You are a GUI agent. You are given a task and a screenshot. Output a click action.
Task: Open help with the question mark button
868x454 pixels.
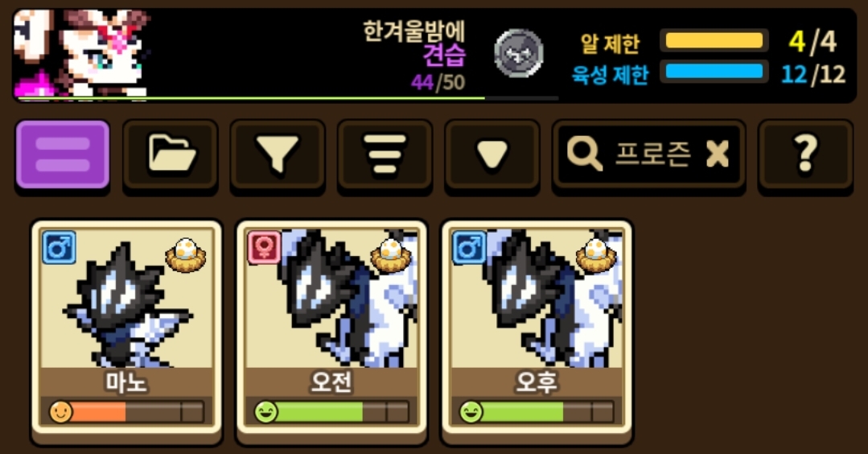[x=805, y=155]
